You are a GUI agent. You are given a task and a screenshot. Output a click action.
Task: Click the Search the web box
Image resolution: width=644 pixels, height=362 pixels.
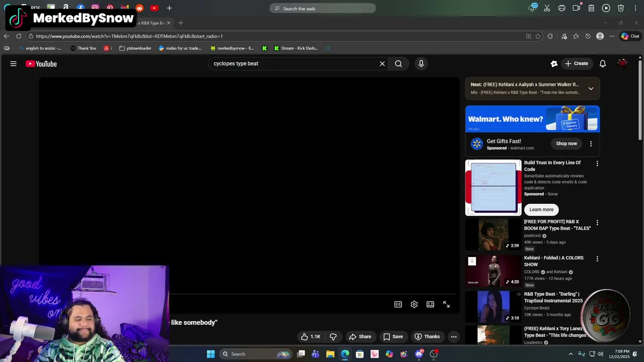pyautogui.click(x=323, y=8)
